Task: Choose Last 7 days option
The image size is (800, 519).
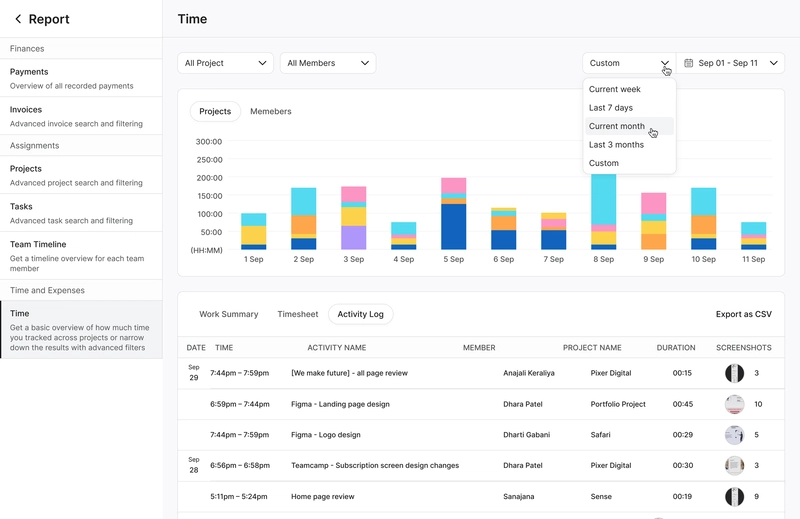Action: coord(611,108)
